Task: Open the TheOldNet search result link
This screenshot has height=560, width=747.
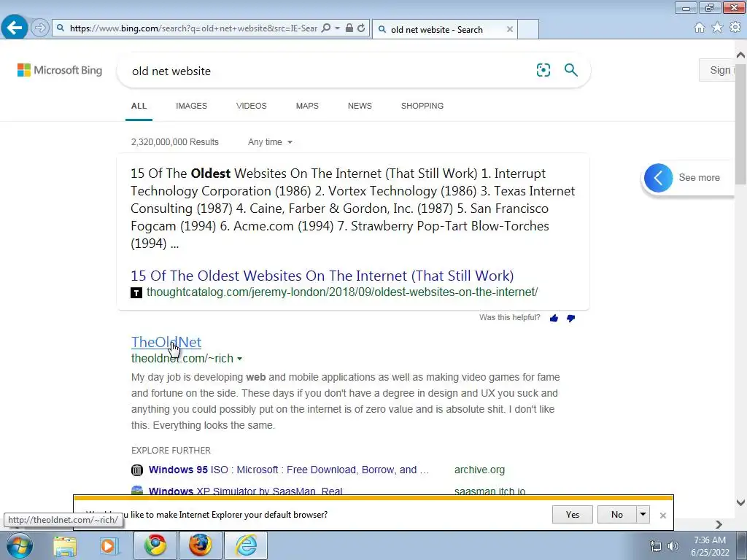Action: (166, 342)
